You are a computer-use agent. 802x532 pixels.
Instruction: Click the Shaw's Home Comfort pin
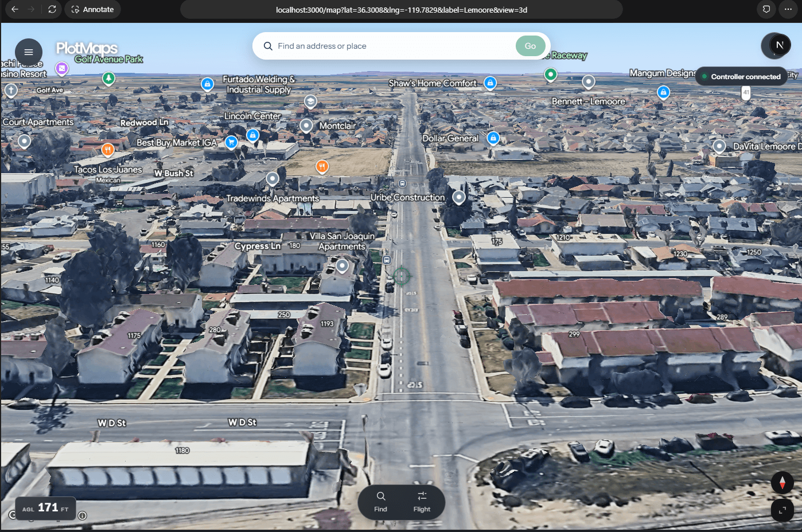pyautogui.click(x=490, y=83)
